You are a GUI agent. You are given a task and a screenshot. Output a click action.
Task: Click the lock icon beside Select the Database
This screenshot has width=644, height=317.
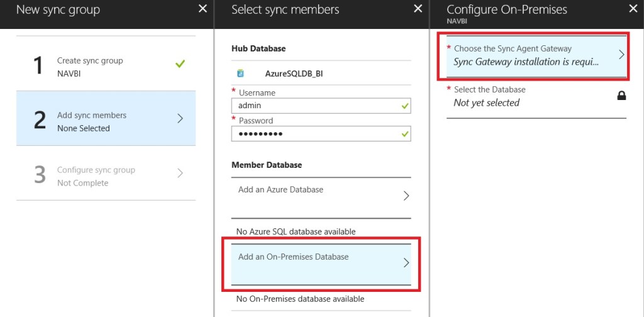[x=621, y=96]
